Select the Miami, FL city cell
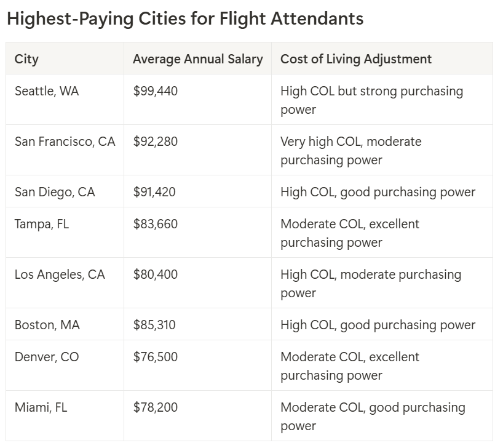 tap(41, 407)
